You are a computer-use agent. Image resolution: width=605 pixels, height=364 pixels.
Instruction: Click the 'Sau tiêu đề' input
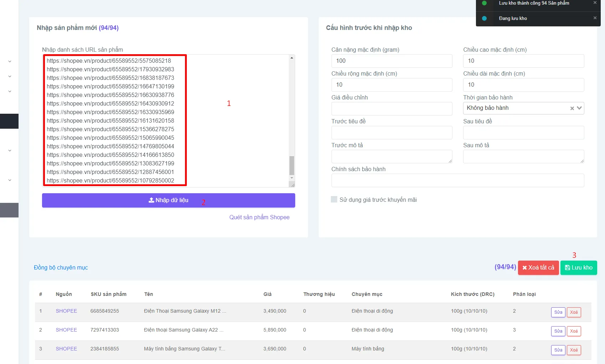[523, 133]
